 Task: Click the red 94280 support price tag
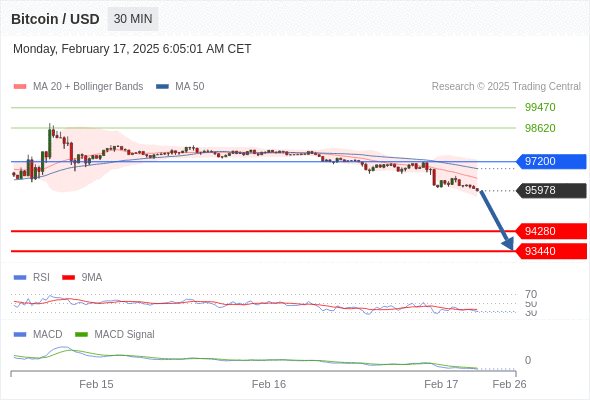[x=551, y=231]
